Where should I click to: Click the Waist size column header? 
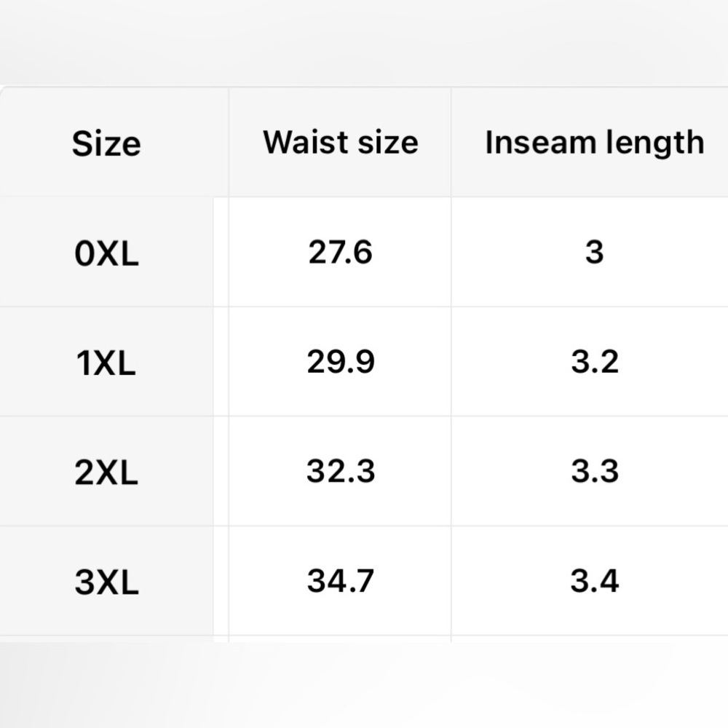pyautogui.click(x=340, y=142)
